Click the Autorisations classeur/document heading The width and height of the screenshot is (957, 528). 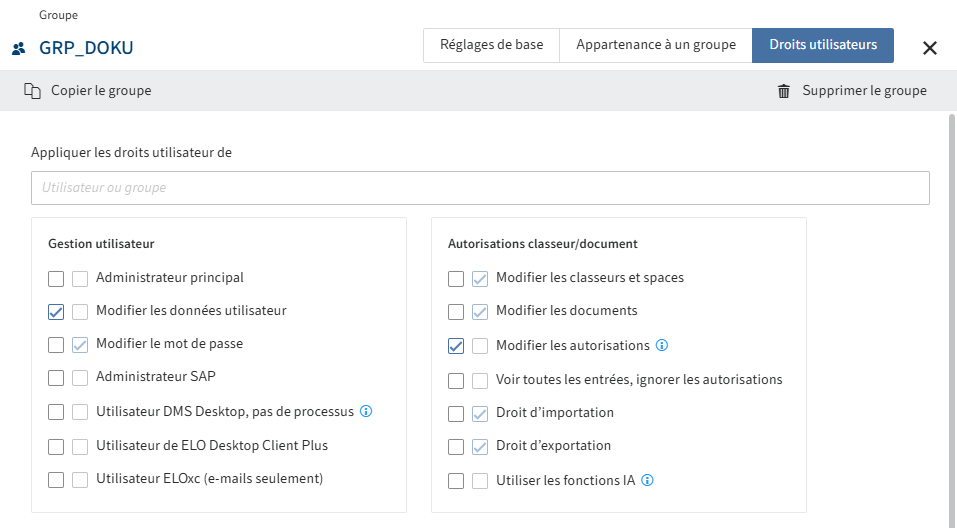pyautogui.click(x=543, y=244)
